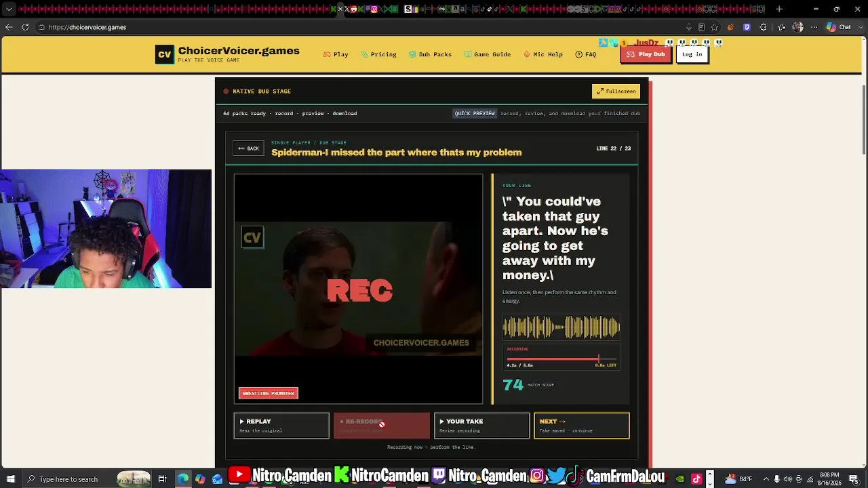Open the FAQ page
This screenshot has width=868, height=488.
tap(586, 54)
